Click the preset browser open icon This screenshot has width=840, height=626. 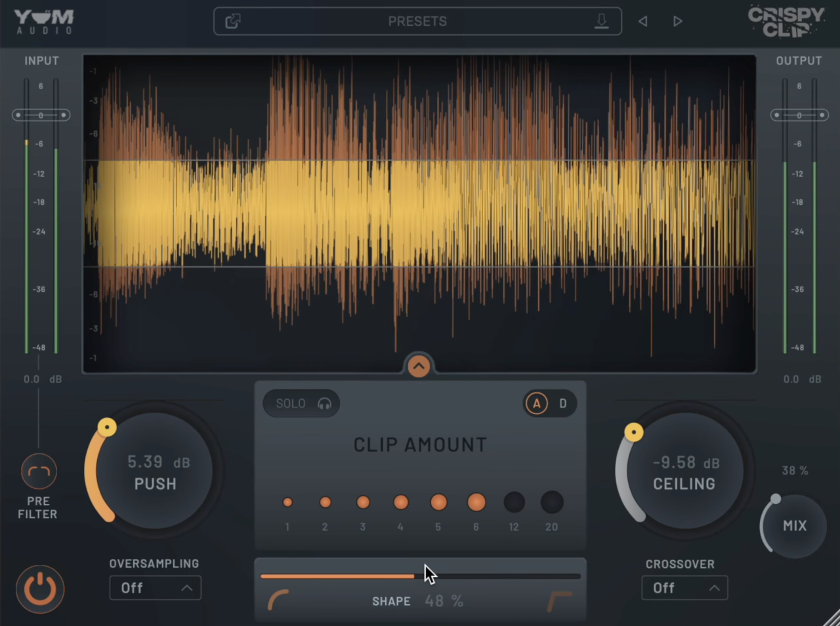[x=233, y=22]
